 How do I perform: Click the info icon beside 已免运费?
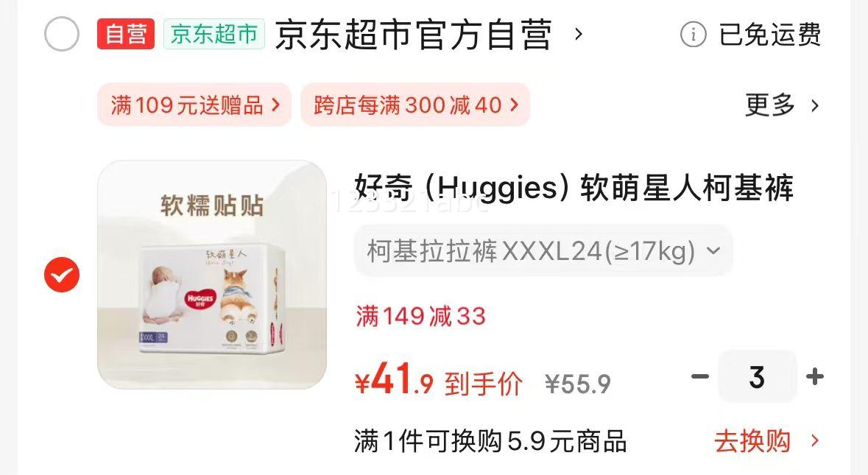click(x=693, y=35)
